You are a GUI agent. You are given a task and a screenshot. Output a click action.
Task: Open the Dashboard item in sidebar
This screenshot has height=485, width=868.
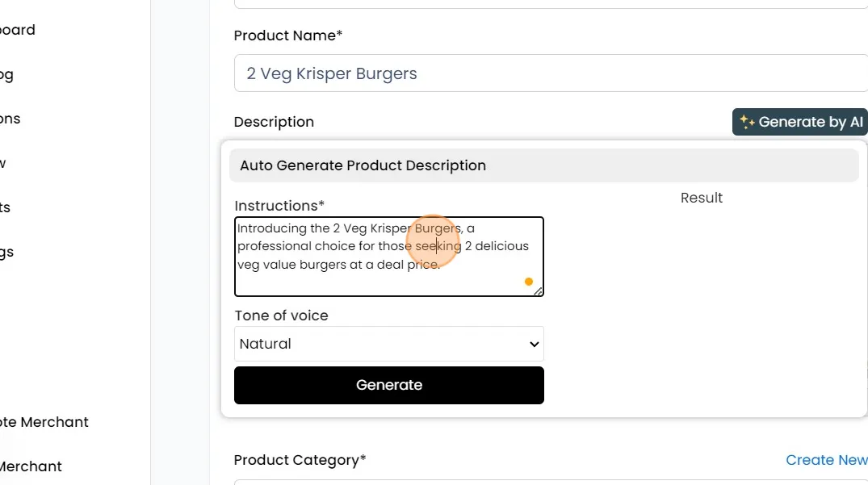click(x=18, y=30)
